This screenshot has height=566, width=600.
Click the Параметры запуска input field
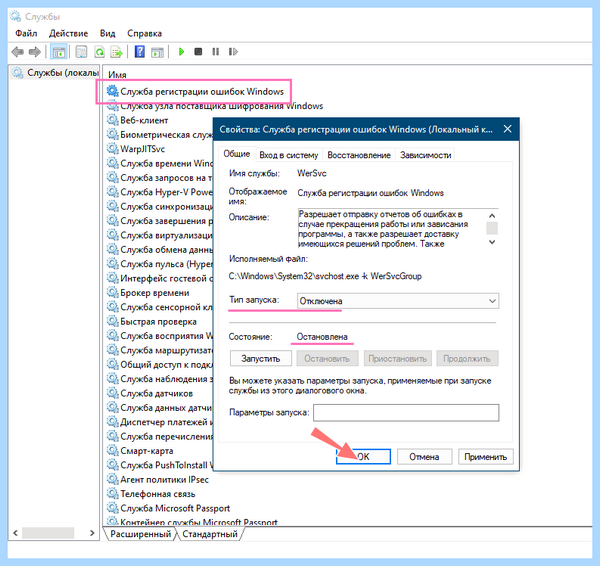(406, 413)
